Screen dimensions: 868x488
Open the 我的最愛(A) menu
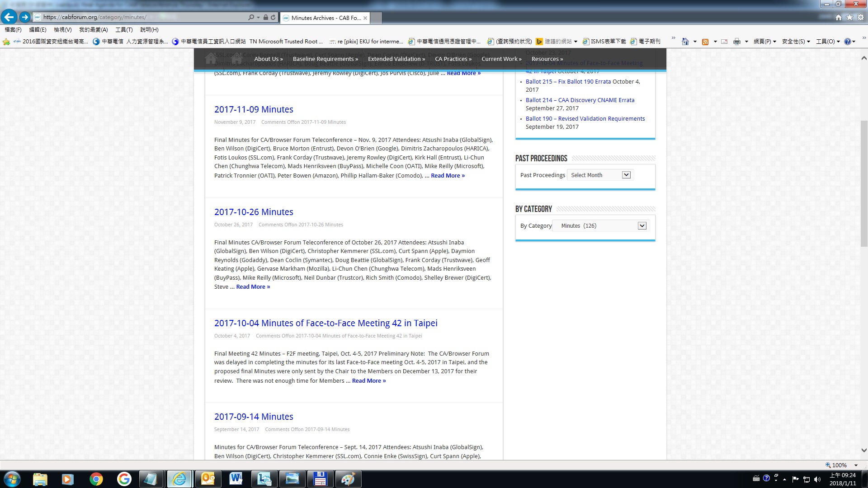94,29
